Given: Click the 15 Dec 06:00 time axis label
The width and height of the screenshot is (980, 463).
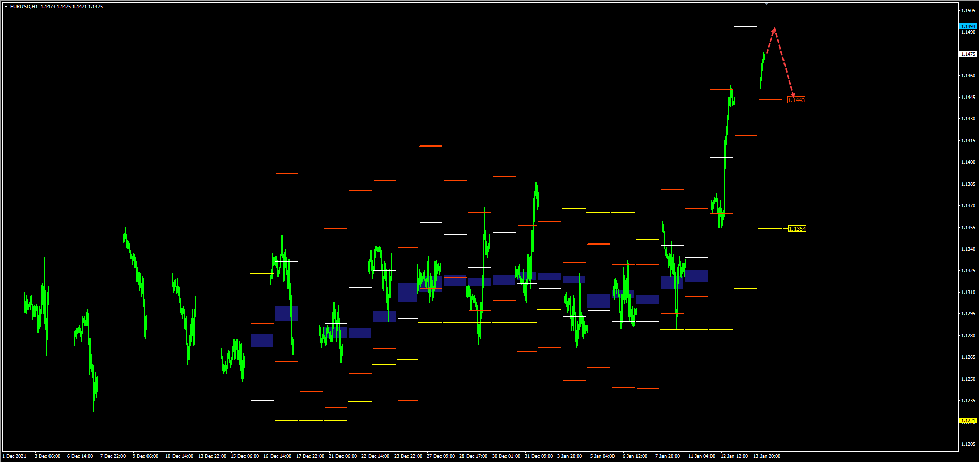Looking at the screenshot, I should (x=244, y=456).
